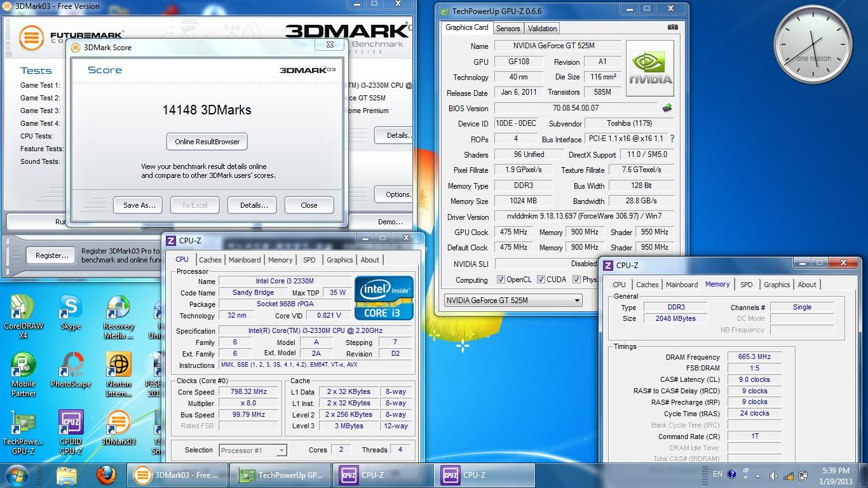Click the Bus Interface question mark icon
The height and width of the screenshot is (488, 868).
pos(672,139)
